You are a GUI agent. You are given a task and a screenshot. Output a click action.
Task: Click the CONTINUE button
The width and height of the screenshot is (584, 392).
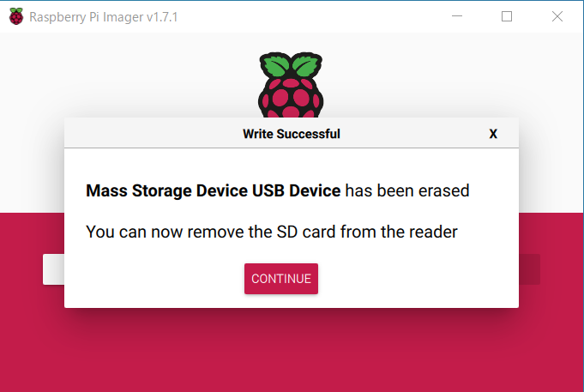pyautogui.click(x=281, y=279)
